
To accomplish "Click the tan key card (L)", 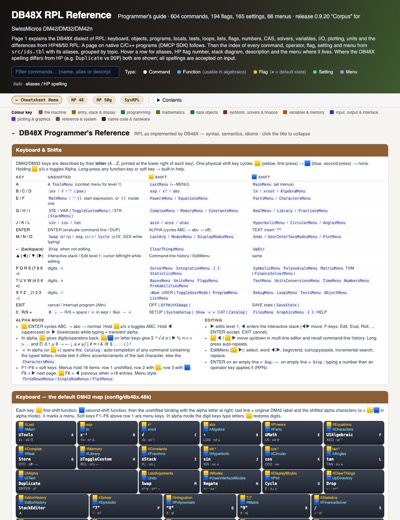I will tap(354, 457).
